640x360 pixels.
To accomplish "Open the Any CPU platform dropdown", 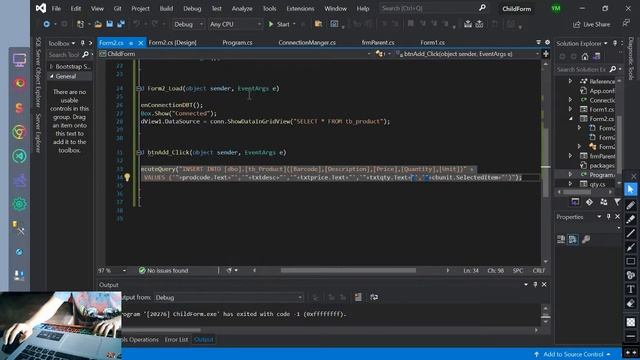I will (x=235, y=24).
